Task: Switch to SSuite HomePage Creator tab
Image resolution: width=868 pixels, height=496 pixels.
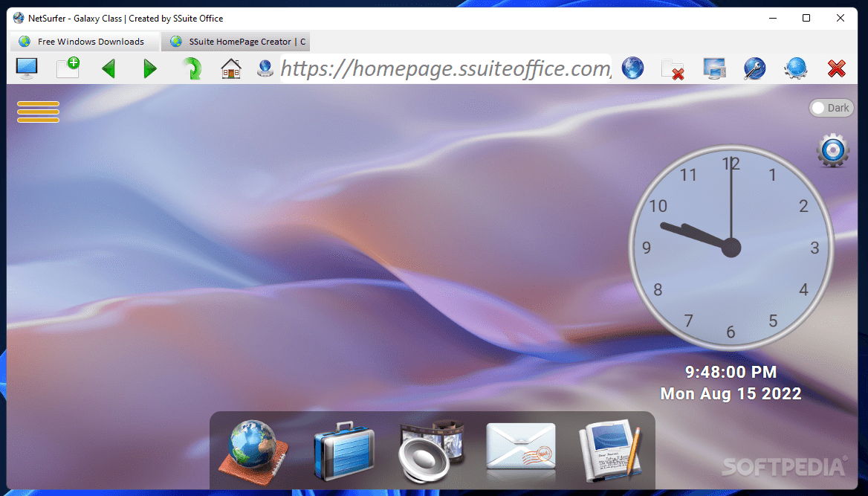Action: tap(236, 42)
